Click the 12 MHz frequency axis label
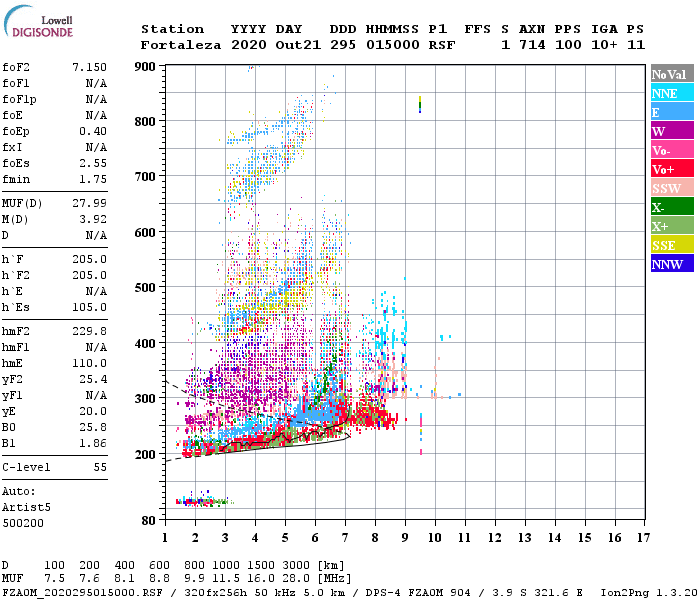Image resolution: width=700 pixels, height=600 pixels. [495, 538]
